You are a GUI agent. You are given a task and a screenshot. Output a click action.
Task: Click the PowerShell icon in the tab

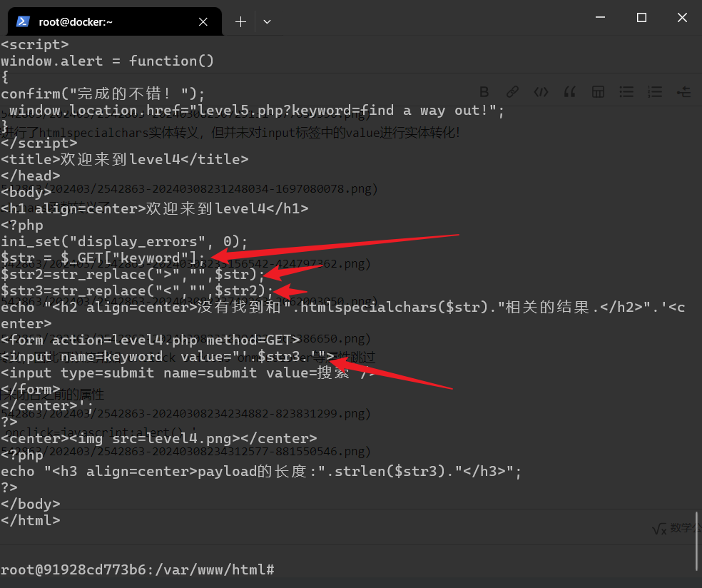[x=23, y=21]
